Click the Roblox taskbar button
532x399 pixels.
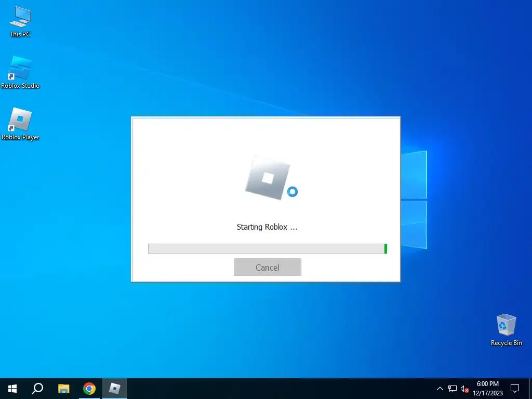coord(115,389)
